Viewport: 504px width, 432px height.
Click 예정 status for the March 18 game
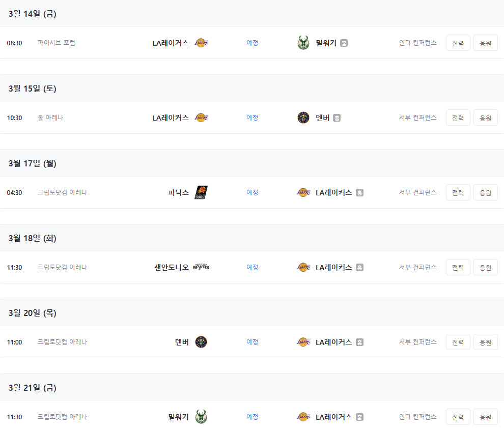click(x=253, y=267)
